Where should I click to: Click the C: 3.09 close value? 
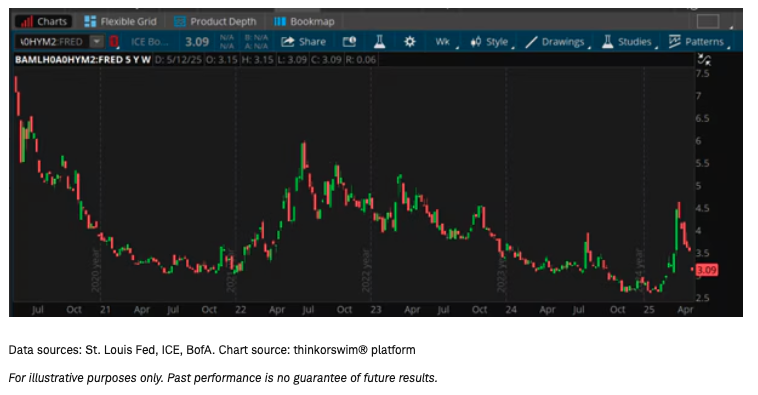point(326,60)
